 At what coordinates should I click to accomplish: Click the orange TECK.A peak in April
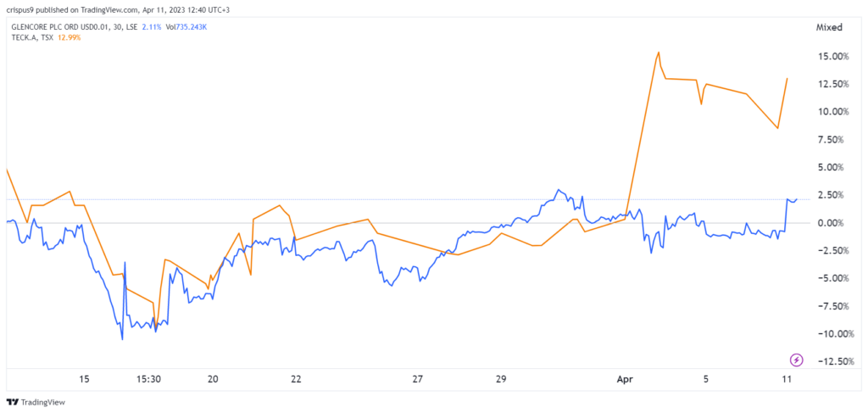point(658,52)
